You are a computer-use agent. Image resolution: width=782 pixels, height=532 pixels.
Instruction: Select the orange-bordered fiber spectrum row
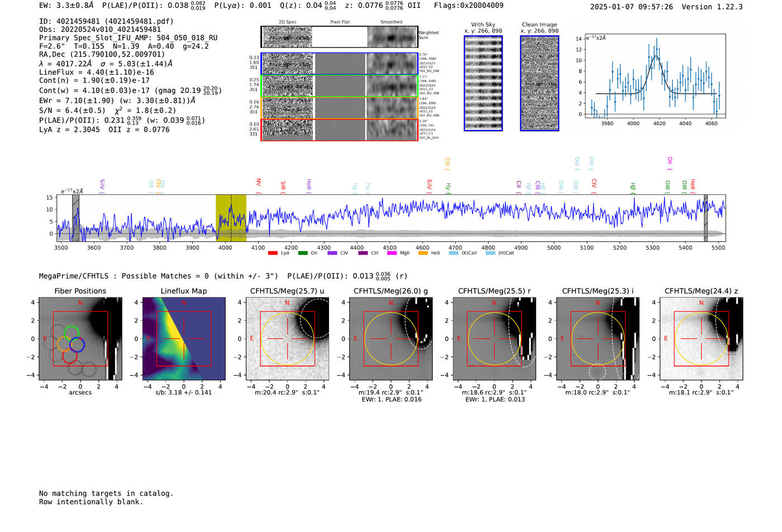340,108
